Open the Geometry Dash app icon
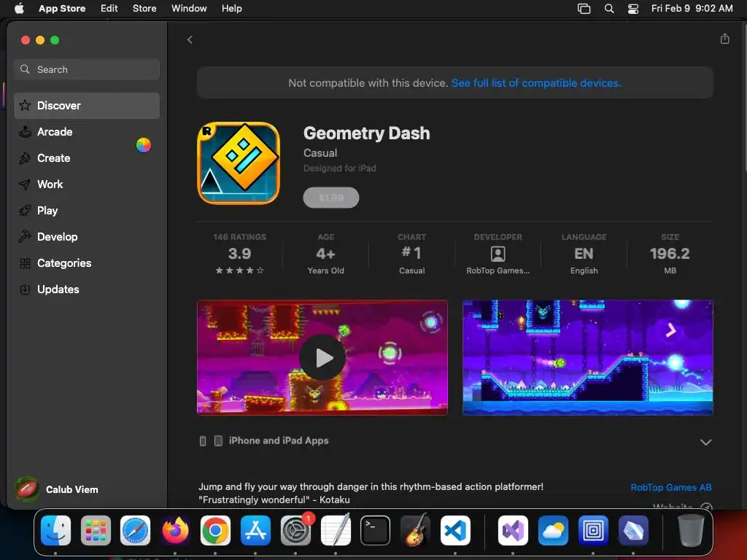The image size is (747, 560). [x=239, y=163]
